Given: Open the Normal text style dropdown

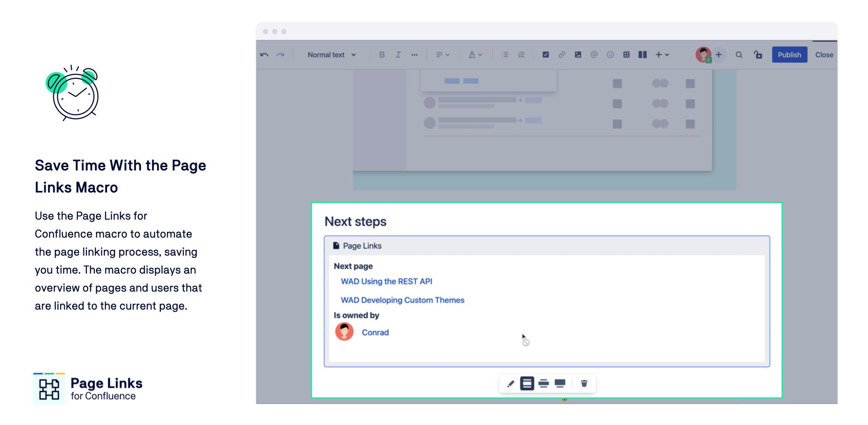Looking at the screenshot, I should (332, 55).
